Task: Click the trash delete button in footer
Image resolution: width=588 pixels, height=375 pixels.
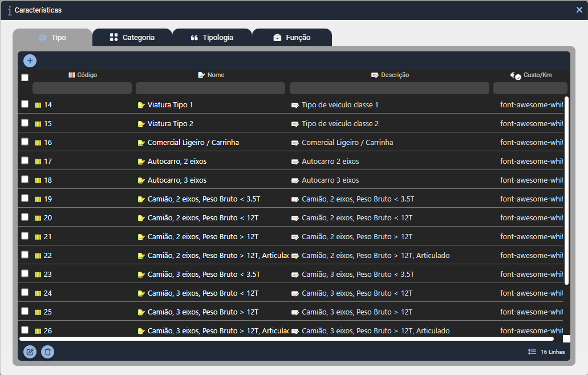Action: pyautogui.click(x=48, y=352)
